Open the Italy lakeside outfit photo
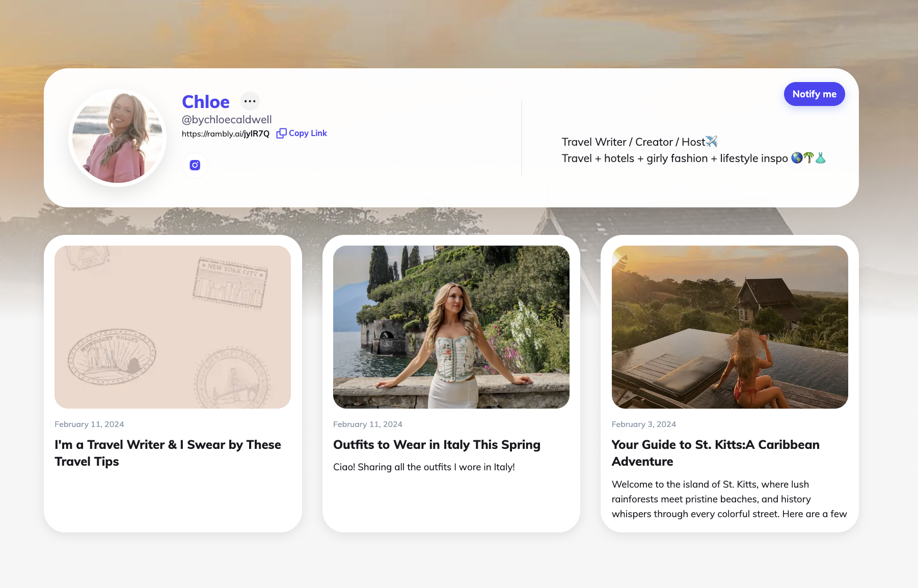The width and height of the screenshot is (918, 588). [451, 327]
